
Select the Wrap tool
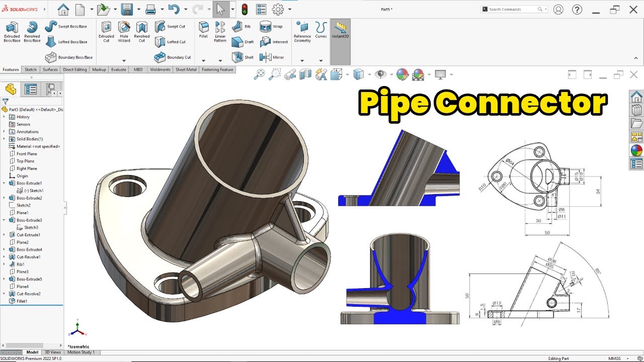click(x=271, y=26)
